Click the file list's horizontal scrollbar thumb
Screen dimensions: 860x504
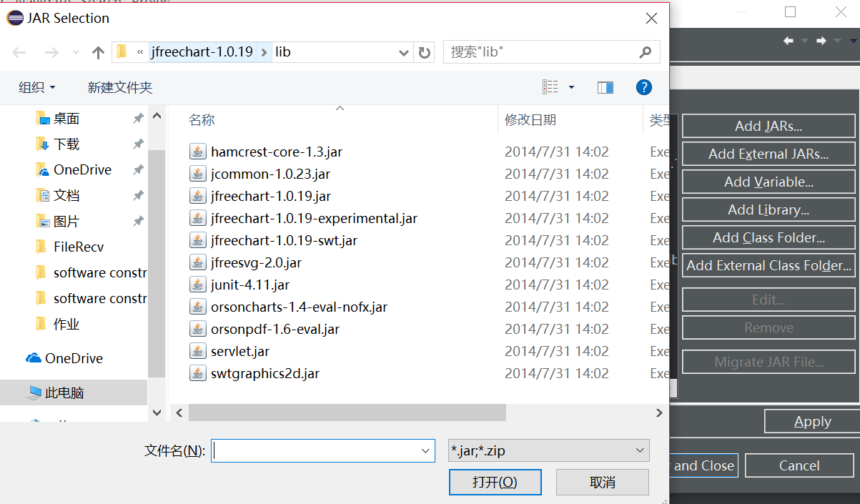347,412
